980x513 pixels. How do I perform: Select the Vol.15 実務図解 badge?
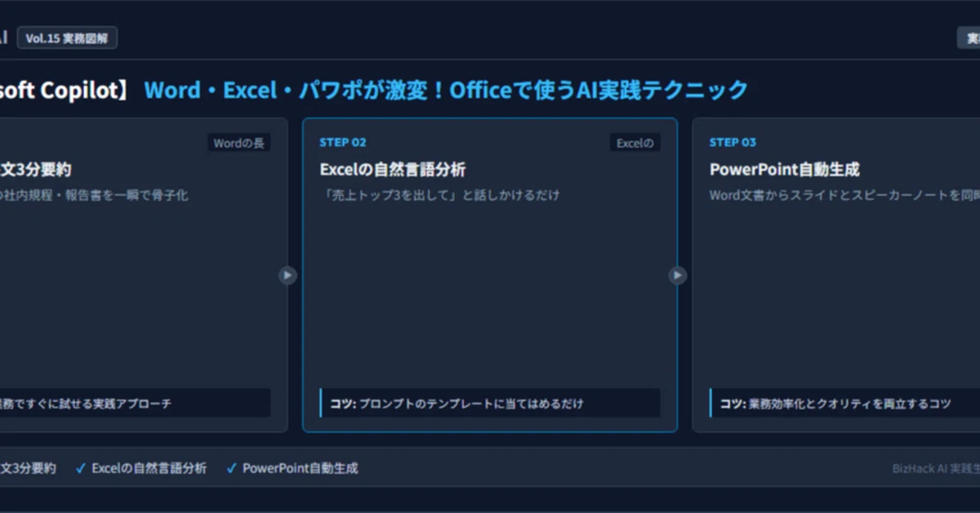tap(67, 38)
